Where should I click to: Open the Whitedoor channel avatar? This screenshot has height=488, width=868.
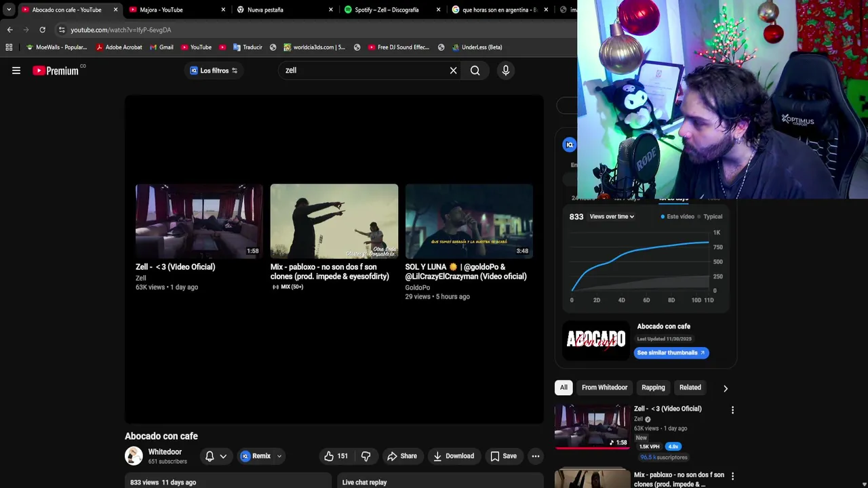[134, 456]
